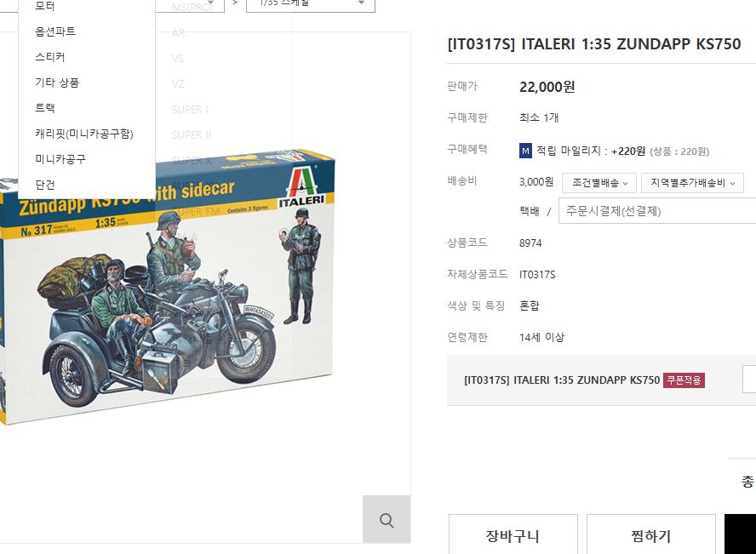
Task: Choose 캐리핏(미니카공구함) menu entry
Action: coord(84,134)
